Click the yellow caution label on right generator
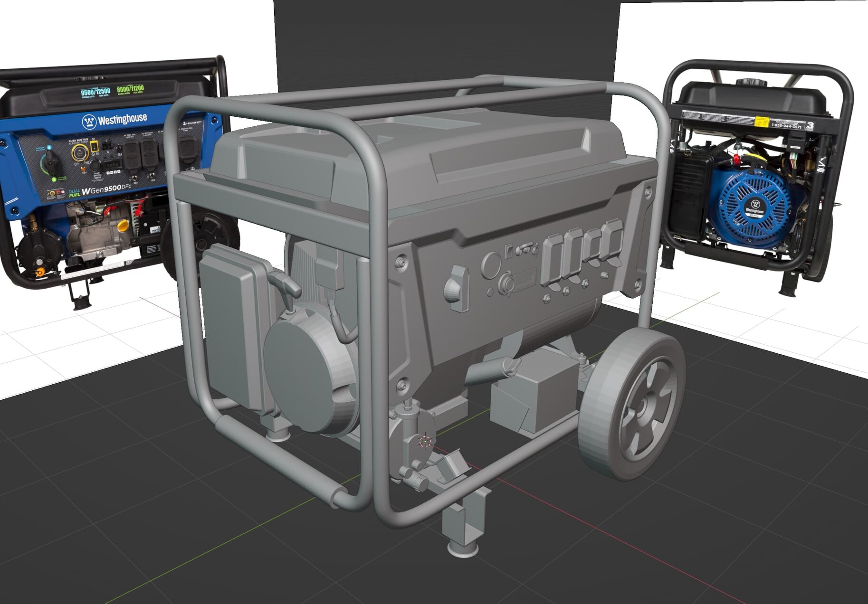This screenshot has width=868, height=604. pyautogui.click(x=763, y=122)
